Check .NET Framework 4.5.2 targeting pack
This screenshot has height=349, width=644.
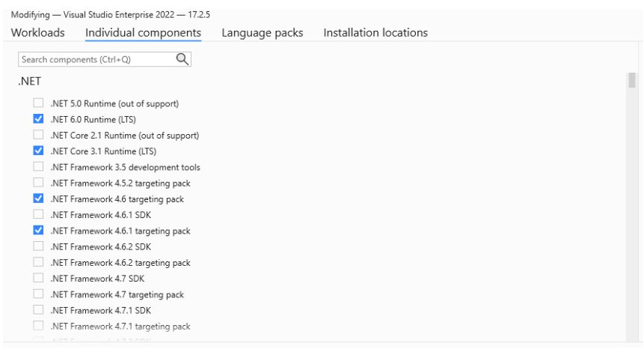[38, 183]
